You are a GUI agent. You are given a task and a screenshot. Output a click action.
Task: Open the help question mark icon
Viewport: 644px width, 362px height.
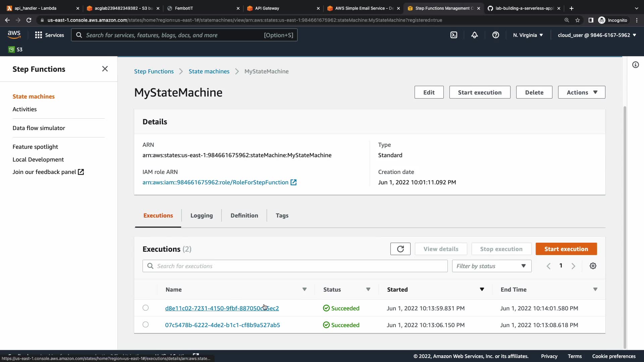click(495, 35)
